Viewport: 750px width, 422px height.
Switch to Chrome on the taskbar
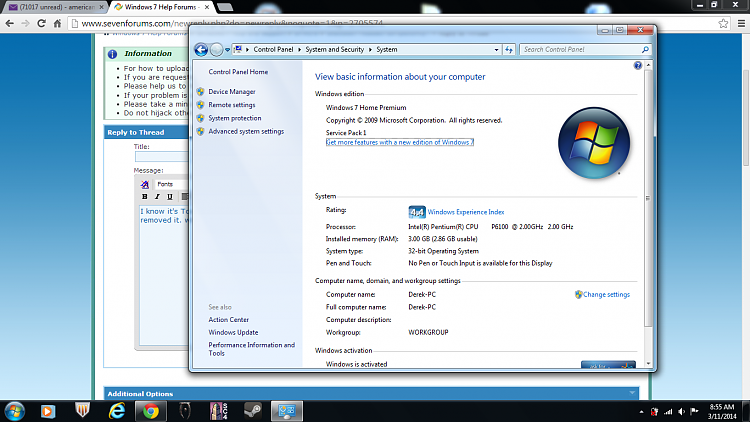click(x=151, y=411)
